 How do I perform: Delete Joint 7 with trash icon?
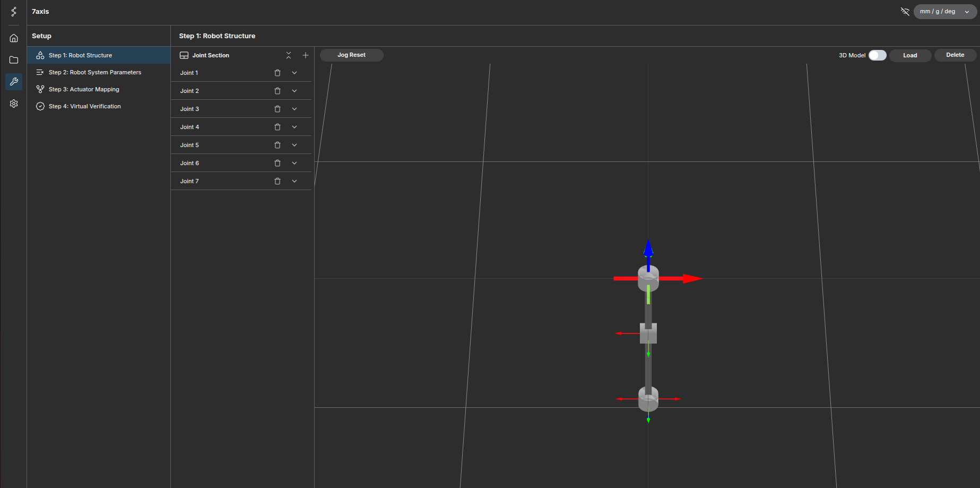(277, 181)
